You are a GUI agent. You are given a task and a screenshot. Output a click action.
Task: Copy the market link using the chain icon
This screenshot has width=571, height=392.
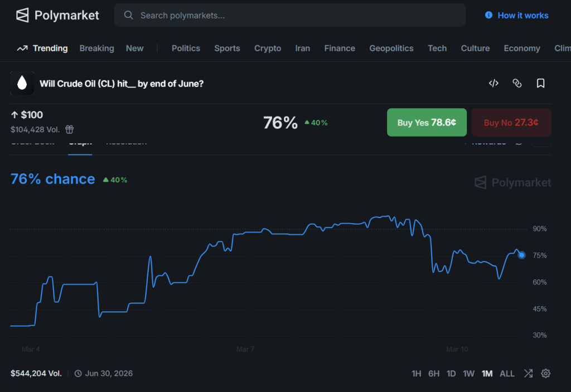coord(517,83)
